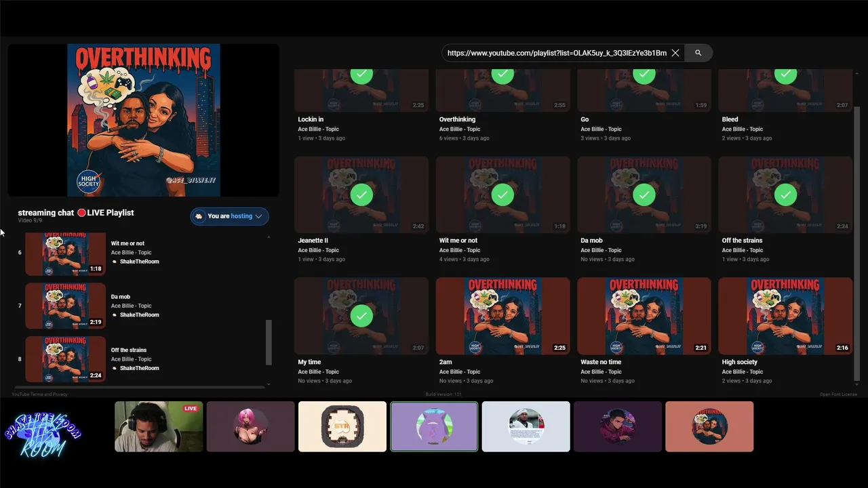Viewport: 868px width, 488px height.
Task: Open the You are hosting dropdown
Action: (x=230, y=216)
